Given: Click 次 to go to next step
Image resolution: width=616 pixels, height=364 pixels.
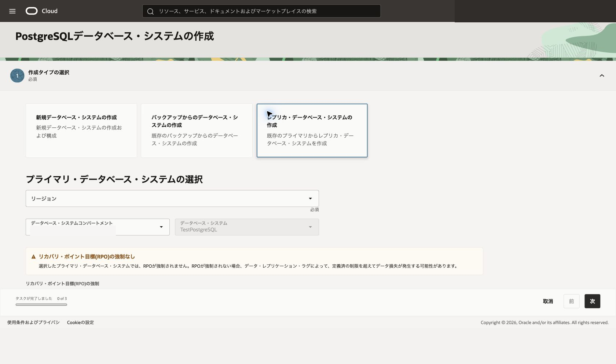Looking at the screenshot, I should (x=592, y=301).
